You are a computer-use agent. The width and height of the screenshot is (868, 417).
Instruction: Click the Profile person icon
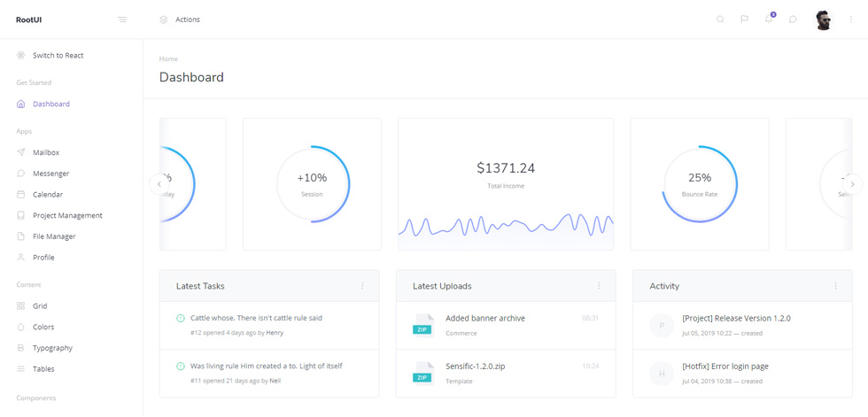point(21,258)
